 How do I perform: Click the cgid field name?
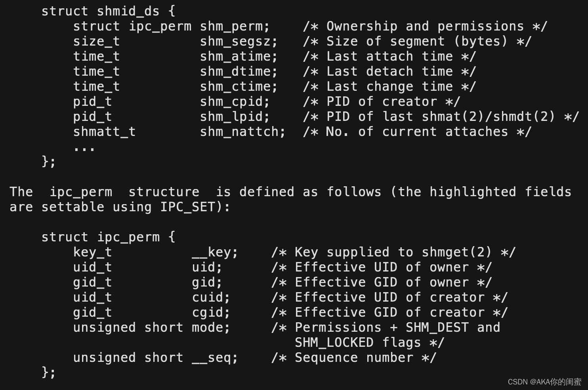pos(210,313)
